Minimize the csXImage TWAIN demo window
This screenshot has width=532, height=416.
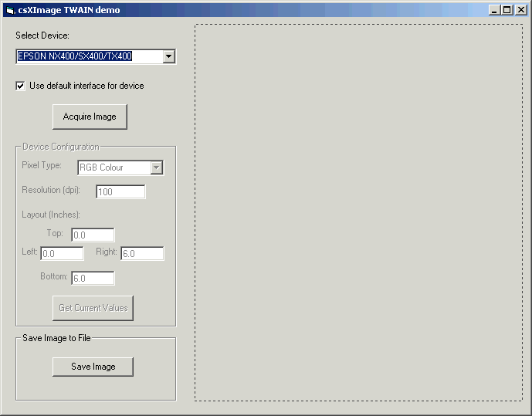coord(495,10)
